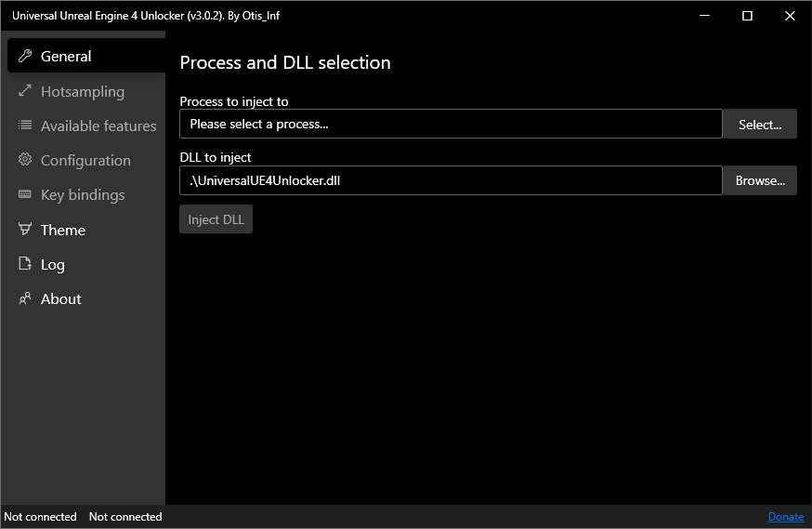Click the paint bucket icon beside Theme

[25, 229]
